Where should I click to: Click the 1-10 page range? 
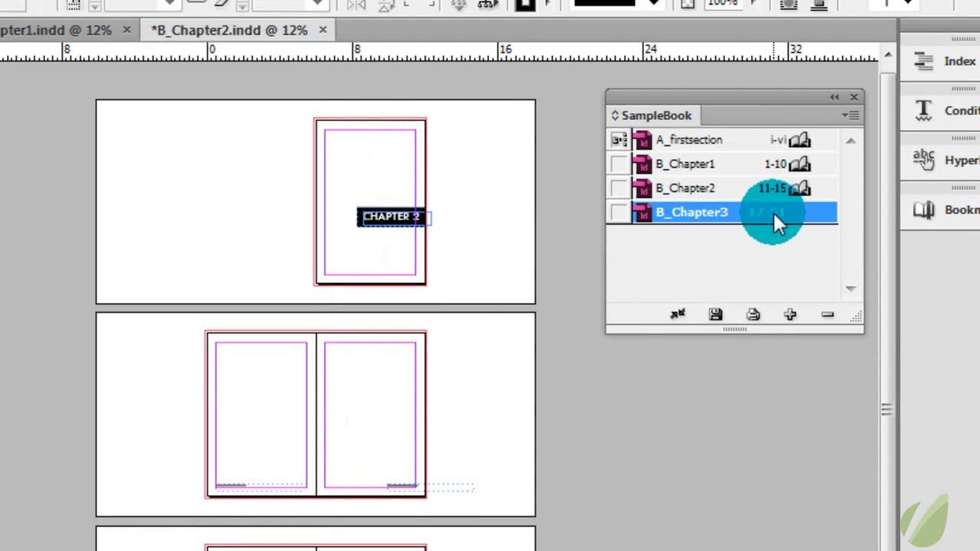click(x=775, y=164)
